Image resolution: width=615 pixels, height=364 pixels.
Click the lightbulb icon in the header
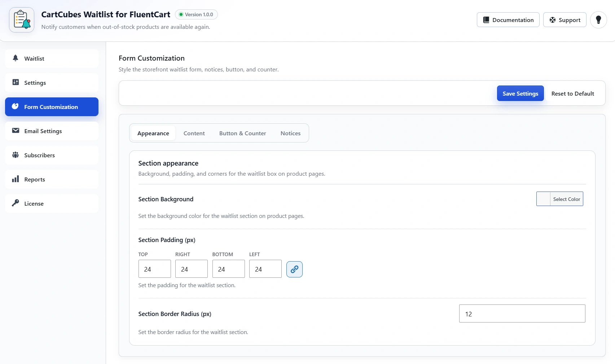[598, 20]
